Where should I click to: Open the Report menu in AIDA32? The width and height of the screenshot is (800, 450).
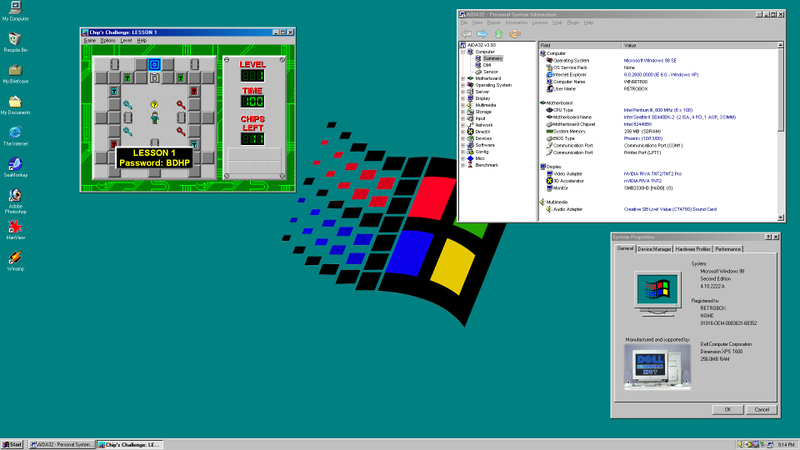pyautogui.click(x=493, y=22)
